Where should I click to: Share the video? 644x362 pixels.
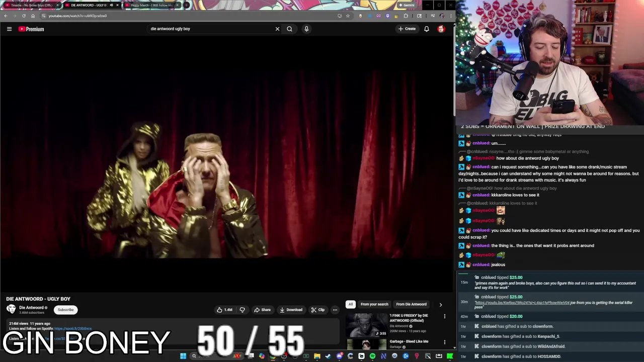262,310
